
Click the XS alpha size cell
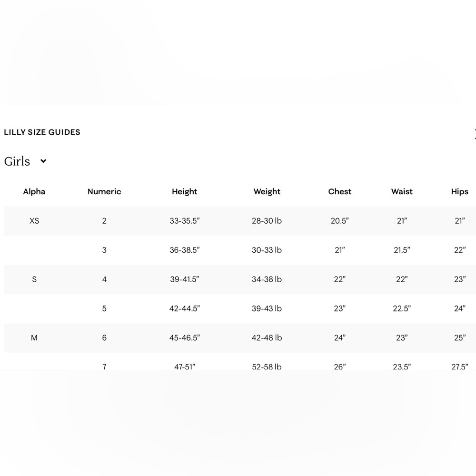34,221
